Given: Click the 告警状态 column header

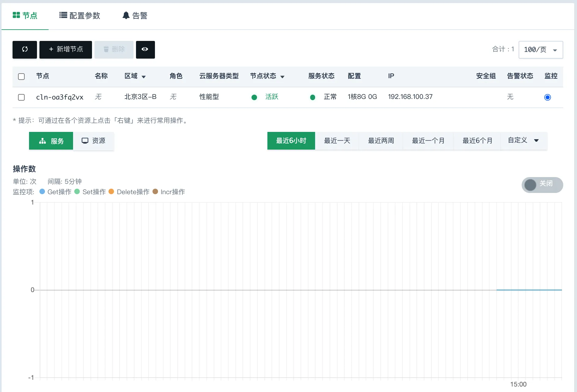Looking at the screenshot, I should [x=520, y=76].
